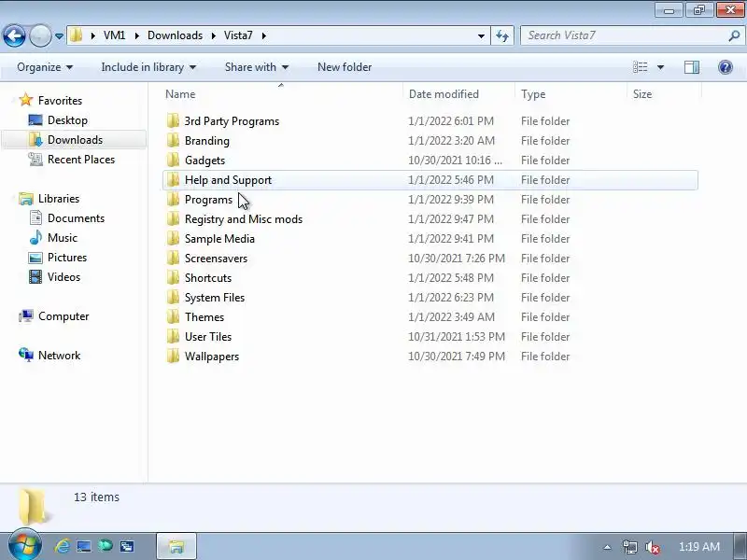This screenshot has height=560, width=747.
Task: Launch Windows Media Center from quick launch
Action: 106,546
